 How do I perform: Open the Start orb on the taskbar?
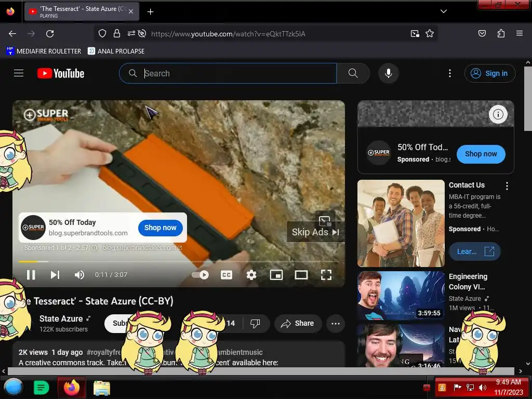click(x=13, y=387)
